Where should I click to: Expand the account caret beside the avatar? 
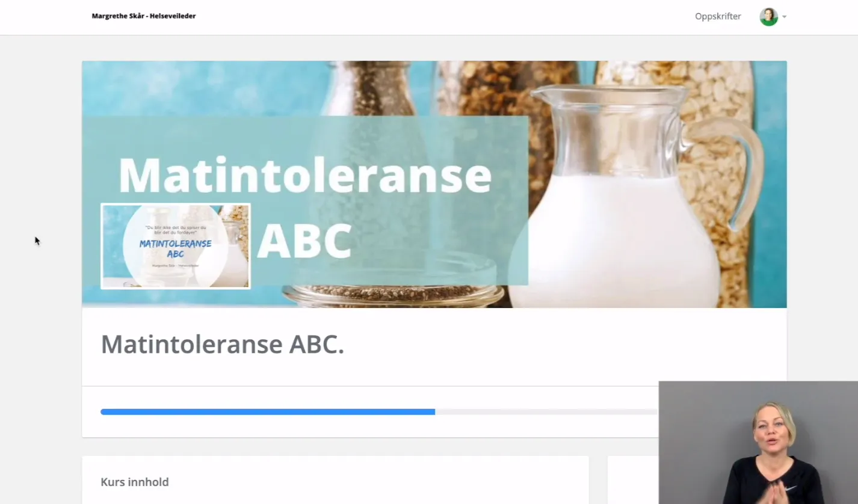(784, 17)
